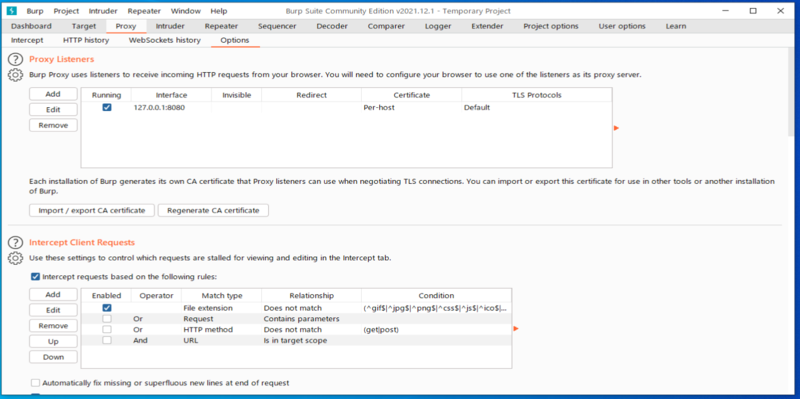Remove the selected proxy listener
The width and height of the screenshot is (800, 399).
[x=53, y=125]
